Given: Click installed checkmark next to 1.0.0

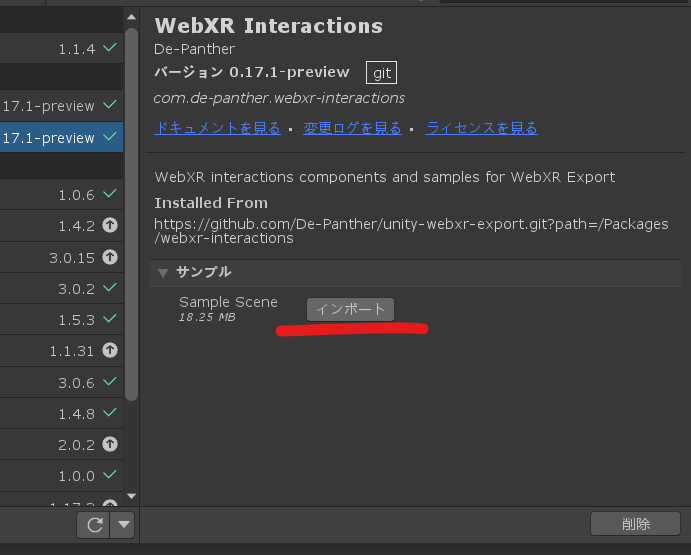Looking at the screenshot, I should point(110,474).
